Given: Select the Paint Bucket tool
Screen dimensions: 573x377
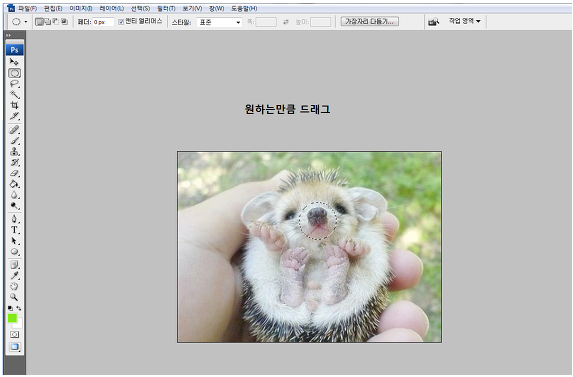Looking at the screenshot, I should tap(14, 184).
